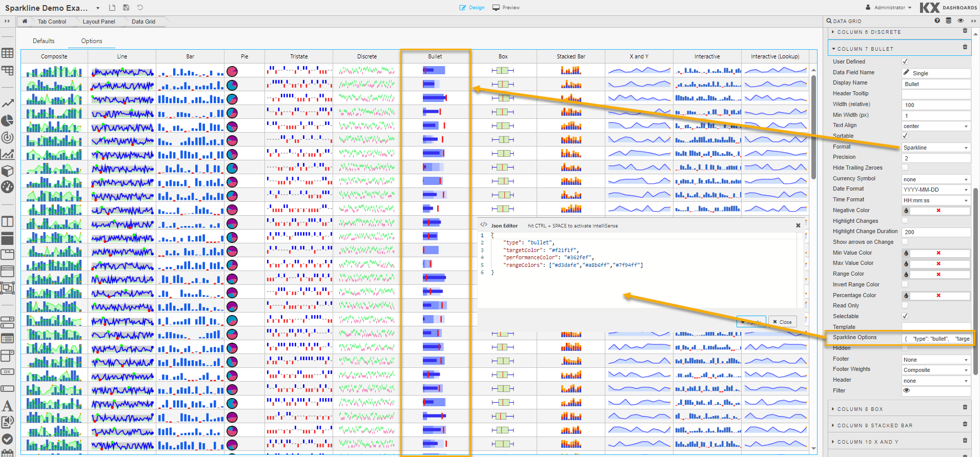This screenshot has width=980, height=457.
Task: Click the Layout Panel breadcrumb
Action: click(98, 22)
